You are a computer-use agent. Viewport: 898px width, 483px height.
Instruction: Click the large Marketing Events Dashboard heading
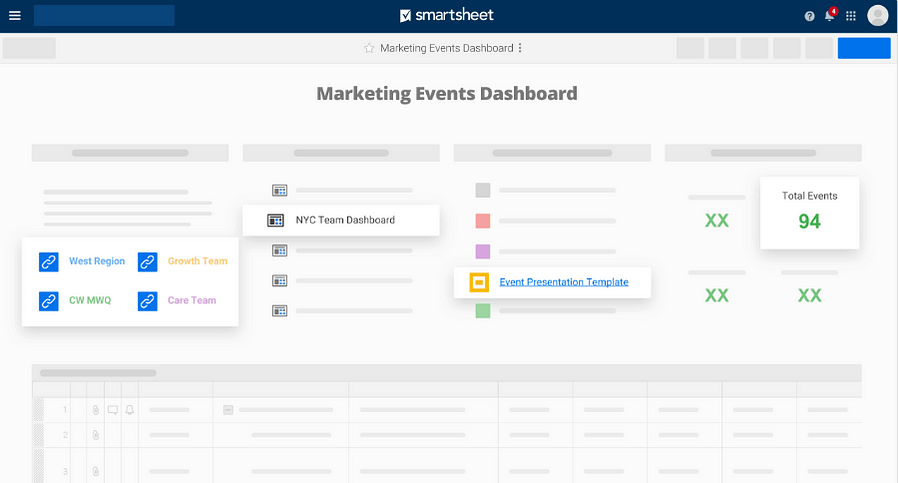(x=447, y=93)
